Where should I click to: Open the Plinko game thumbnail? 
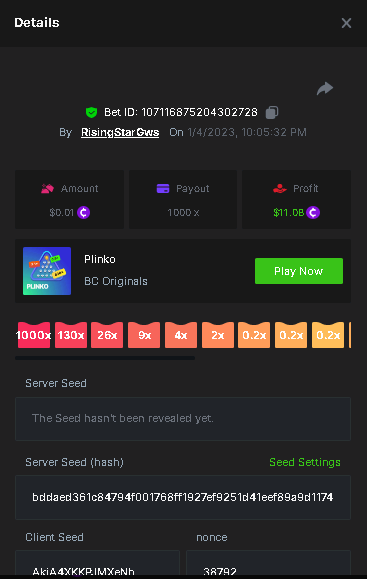coord(47,271)
